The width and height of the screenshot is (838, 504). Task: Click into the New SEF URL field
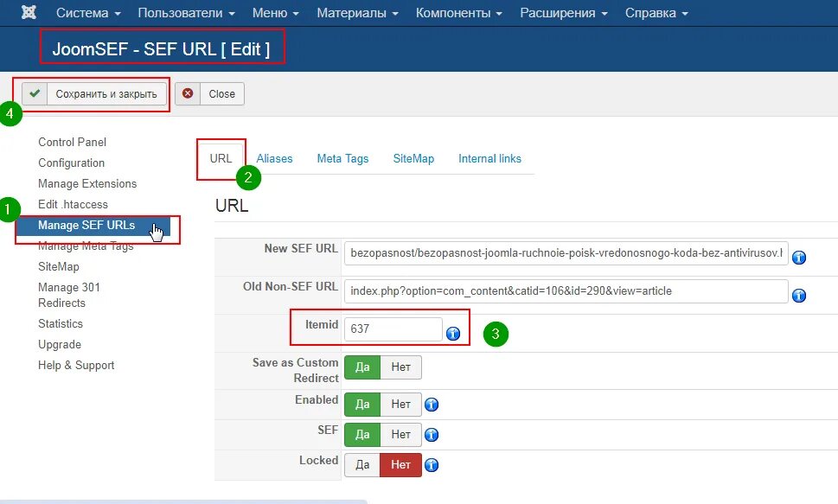click(566, 252)
